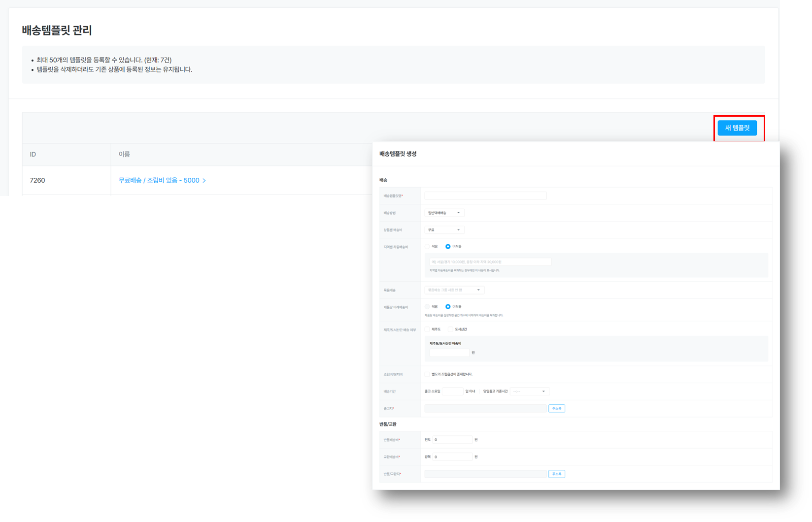The image size is (812, 522).
Task: Check the 제주도 checkbox
Action: point(428,329)
